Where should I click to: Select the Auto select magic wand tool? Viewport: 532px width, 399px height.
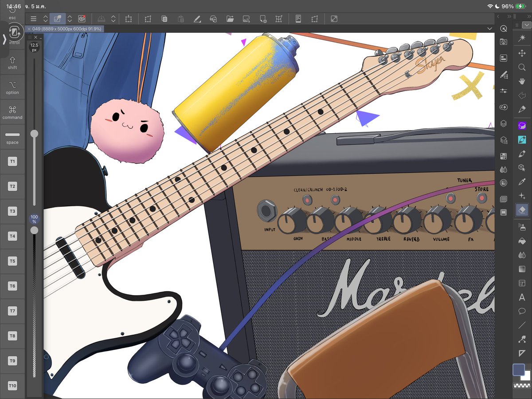tap(522, 39)
